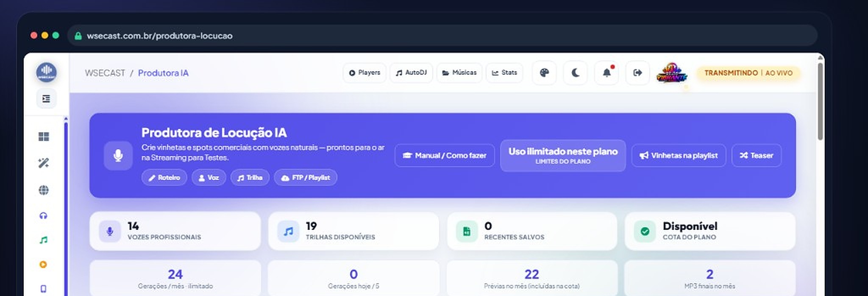Click the microphone icon on Vozes Profissionais card

(110, 231)
